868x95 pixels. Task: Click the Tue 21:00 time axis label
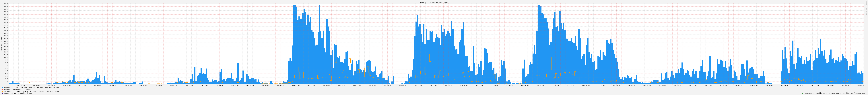[x=234, y=85]
